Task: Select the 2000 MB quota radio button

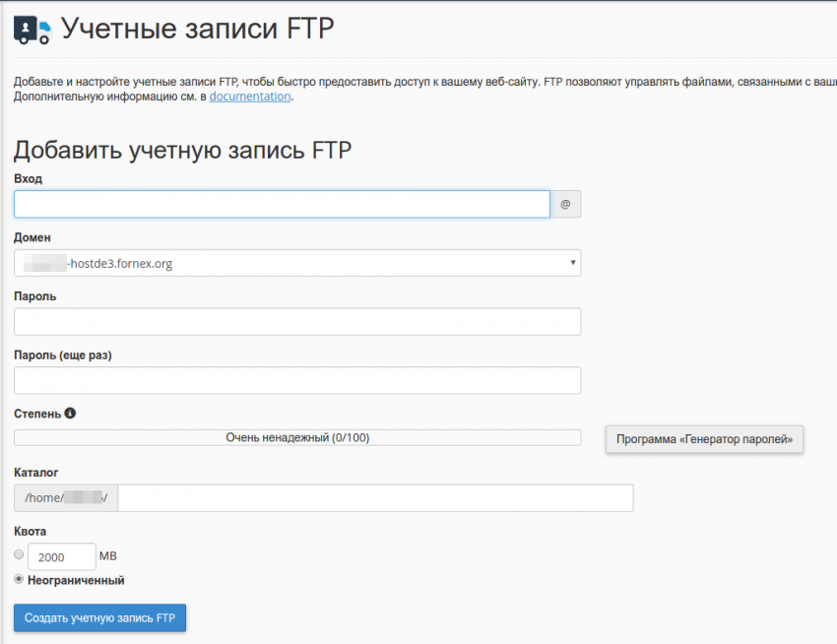Action: click(x=18, y=554)
